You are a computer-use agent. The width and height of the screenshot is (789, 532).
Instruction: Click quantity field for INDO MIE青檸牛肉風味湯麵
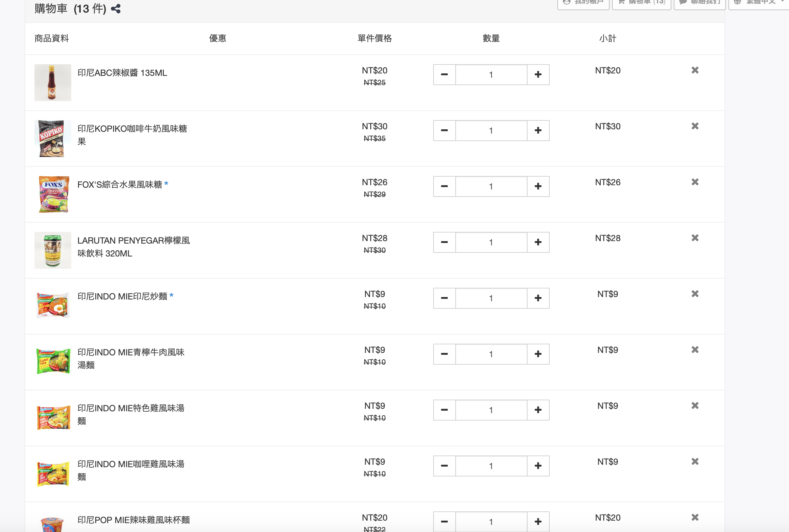click(491, 354)
